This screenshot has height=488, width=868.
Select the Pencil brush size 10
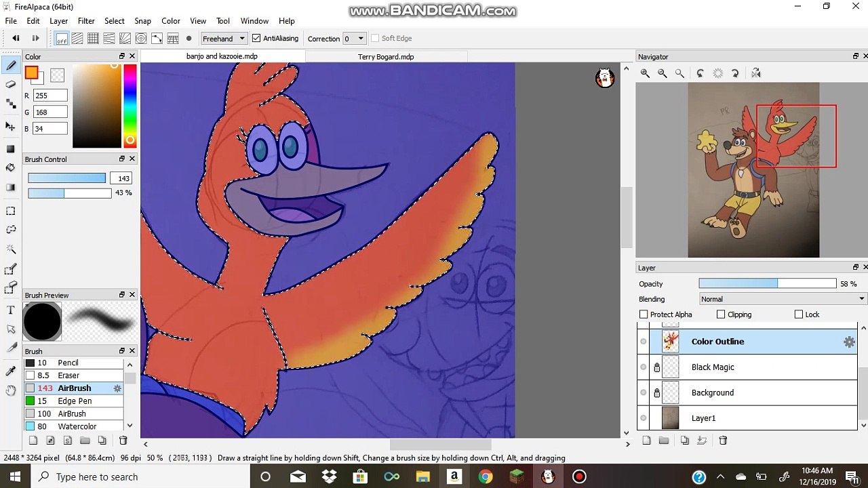74,363
